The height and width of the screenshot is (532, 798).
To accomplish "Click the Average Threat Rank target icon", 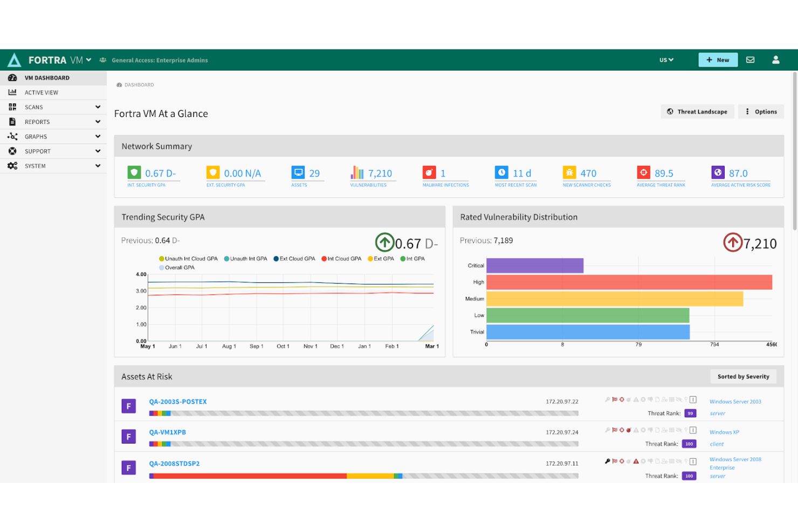I will (643, 172).
